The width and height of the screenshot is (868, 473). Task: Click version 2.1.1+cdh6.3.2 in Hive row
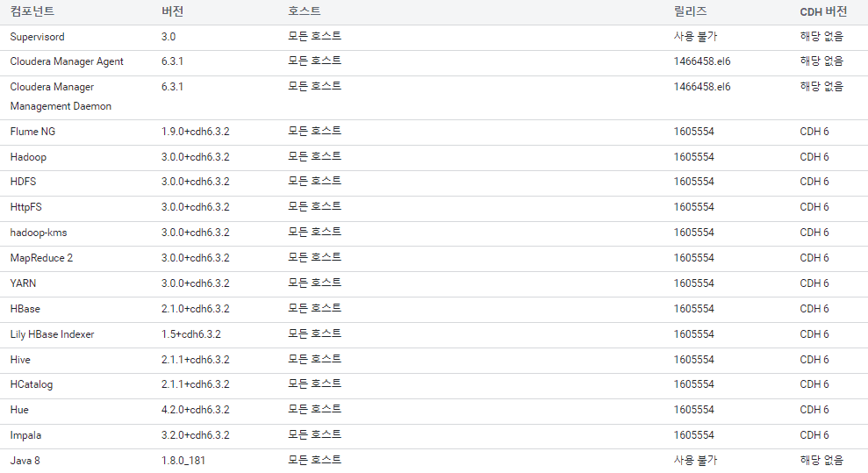(x=196, y=360)
